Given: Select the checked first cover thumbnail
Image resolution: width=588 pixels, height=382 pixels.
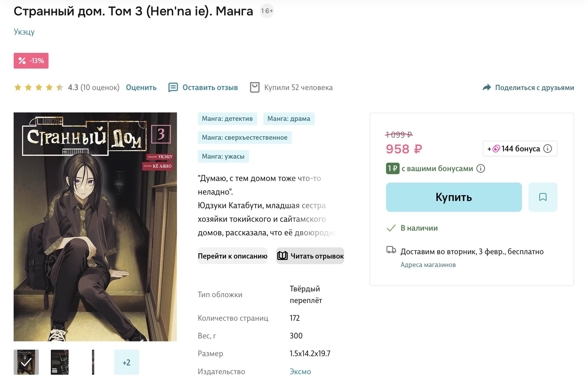Looking at the screenshot, I should point(26,362).
